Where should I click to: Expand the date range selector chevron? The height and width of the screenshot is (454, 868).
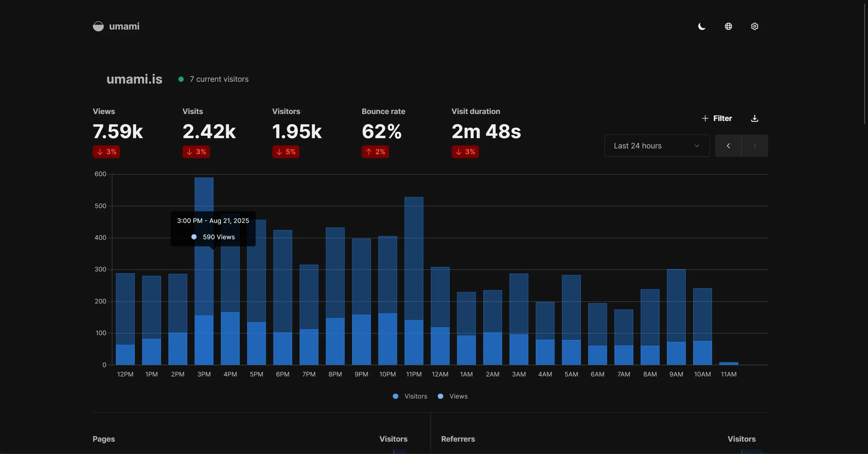point(696,146)
